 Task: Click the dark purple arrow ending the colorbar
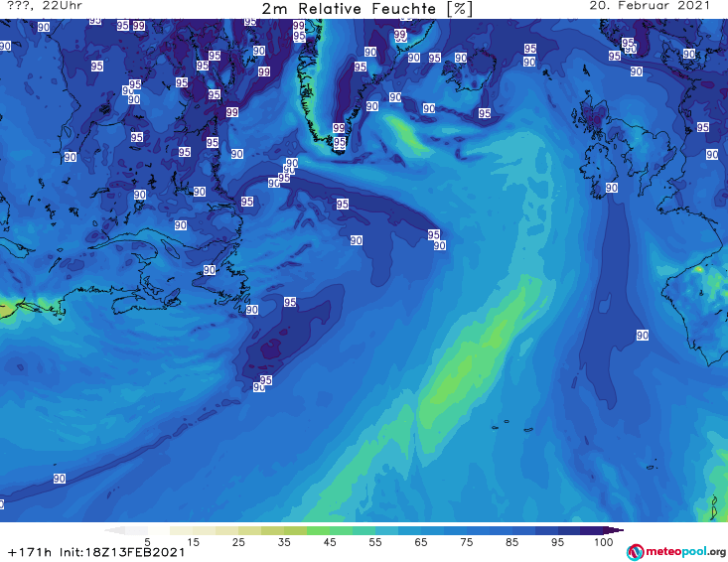[x=614, y=530]
